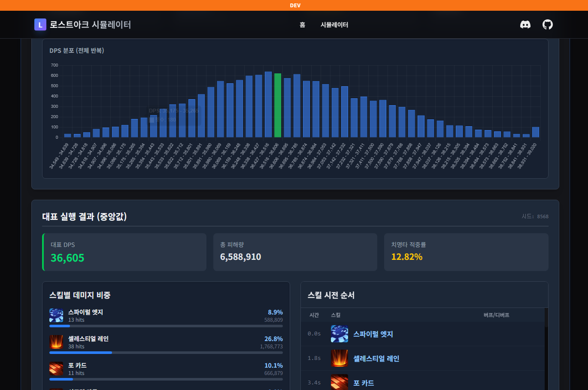Click the 700 y-axis label
588x390 pixels.
click(x=55, y=65)
